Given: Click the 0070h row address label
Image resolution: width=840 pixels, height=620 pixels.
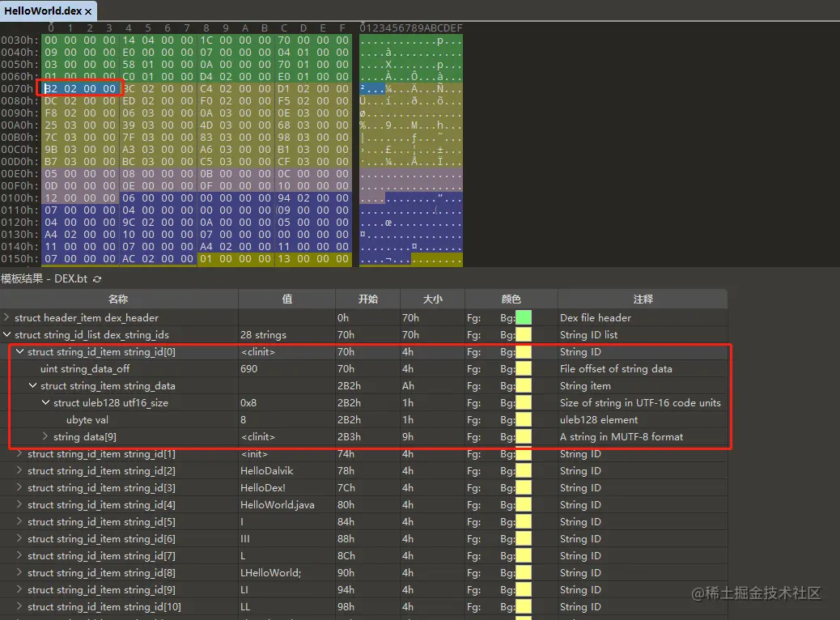Looking at the screenshot, I should (19, 88).
